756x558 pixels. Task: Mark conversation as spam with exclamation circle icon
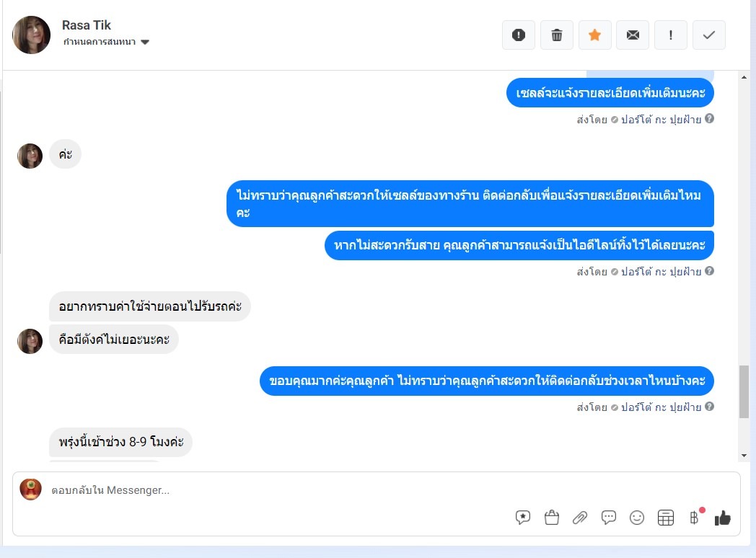click(x=518, y=35)
